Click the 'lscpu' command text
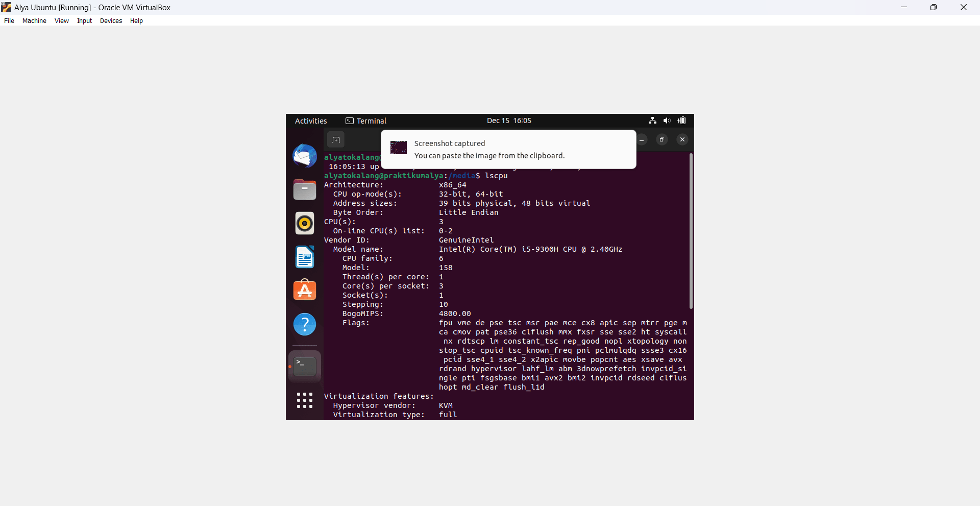 496,176
